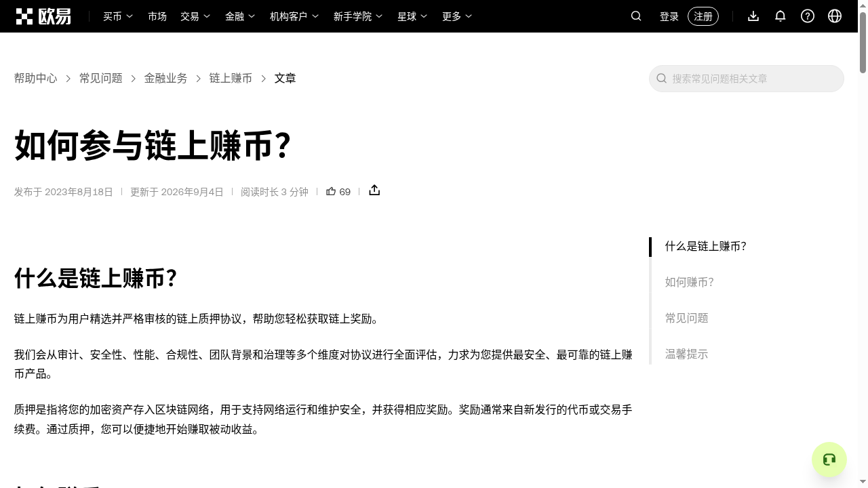
Task: Open the notifications bell
Action: [781, 16]
